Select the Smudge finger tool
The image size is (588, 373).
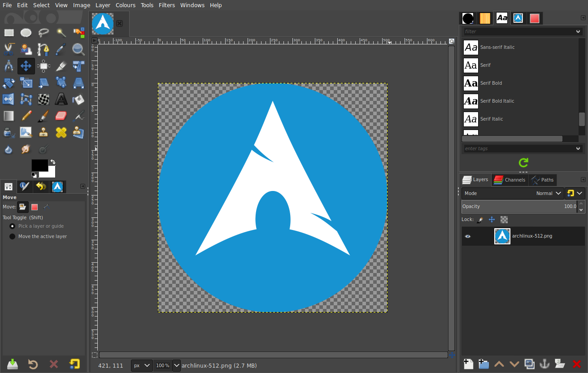[x=26, y=149]
